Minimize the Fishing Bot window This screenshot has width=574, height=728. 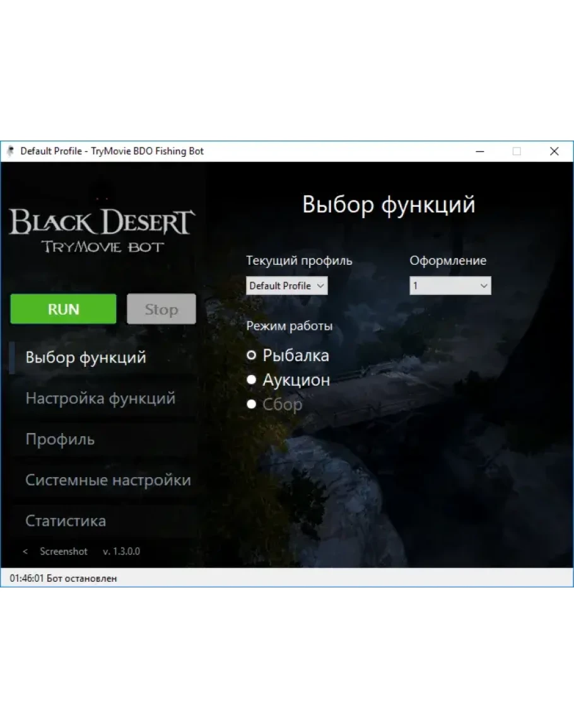[x=480, y=151]
